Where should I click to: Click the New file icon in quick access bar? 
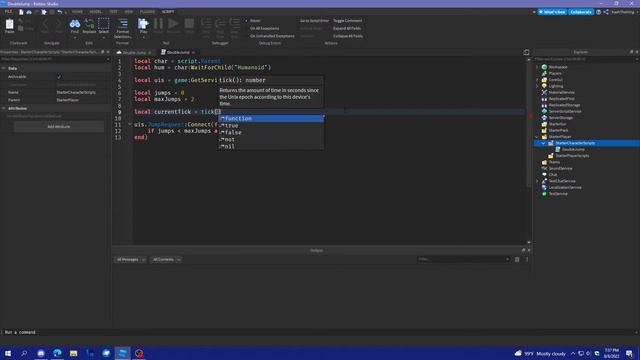pyautogui.click(x=21, y=12)
